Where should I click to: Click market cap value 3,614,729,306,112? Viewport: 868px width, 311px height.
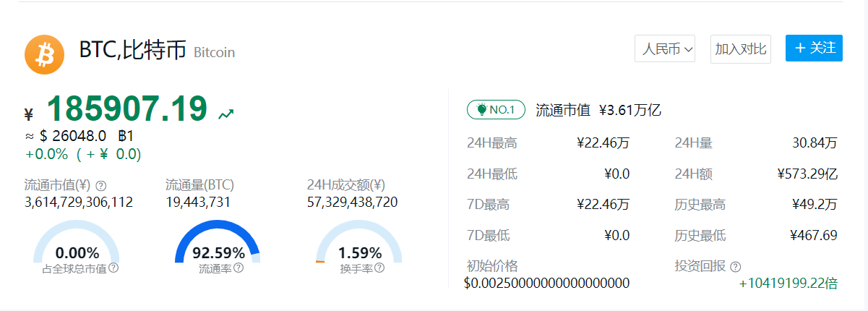[x=79, y=203]
